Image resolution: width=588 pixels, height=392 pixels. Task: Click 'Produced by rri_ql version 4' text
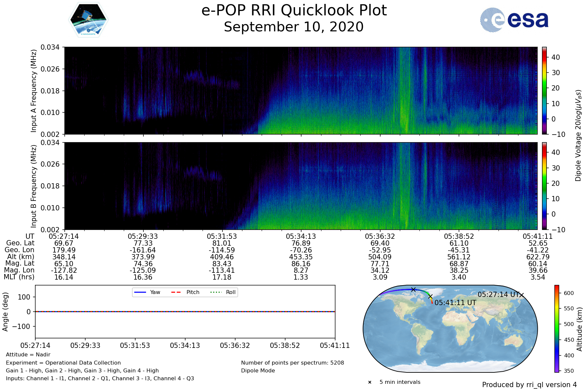click(529, 385)
